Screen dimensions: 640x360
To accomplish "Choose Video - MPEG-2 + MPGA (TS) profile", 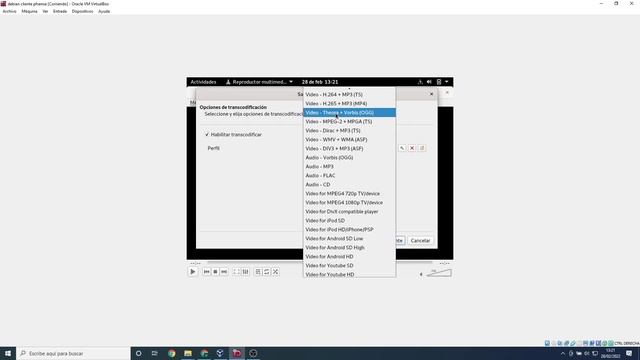I will 349,122.
